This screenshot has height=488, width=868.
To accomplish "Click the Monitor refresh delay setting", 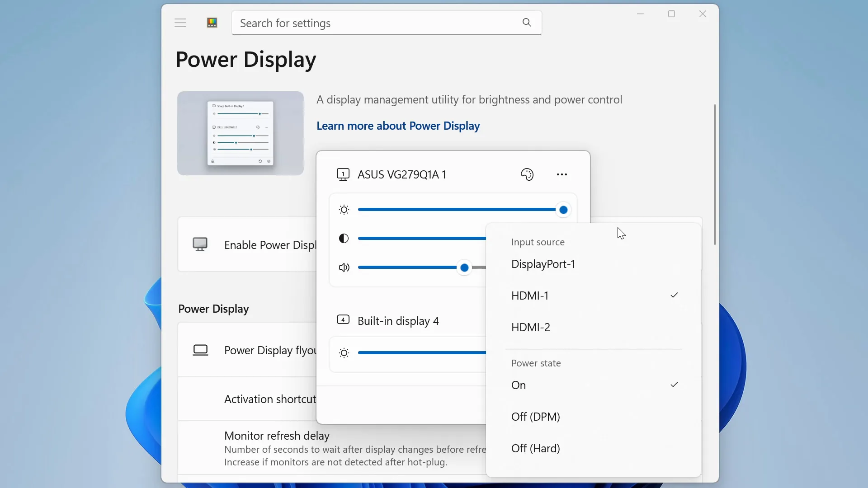I will click(332, 448).
